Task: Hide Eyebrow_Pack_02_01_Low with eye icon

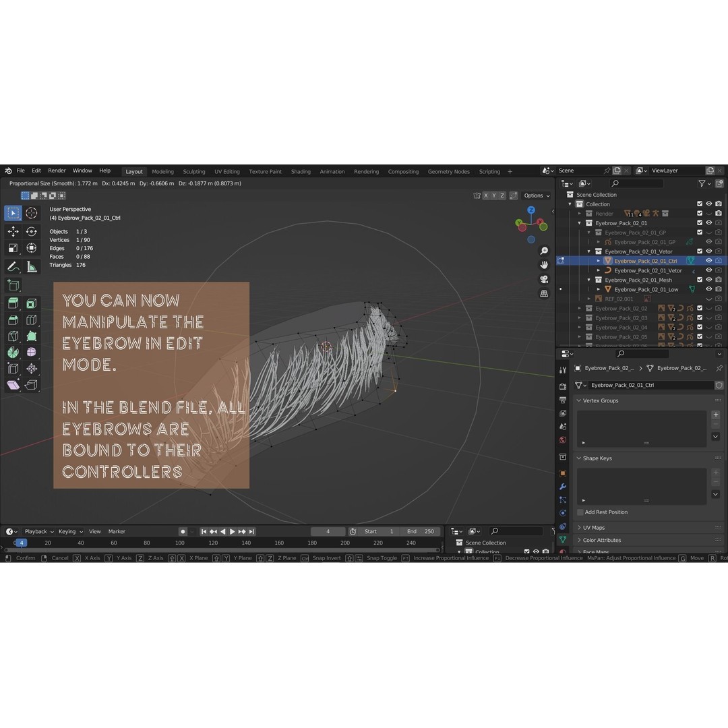Action: [x=709, y=289]
